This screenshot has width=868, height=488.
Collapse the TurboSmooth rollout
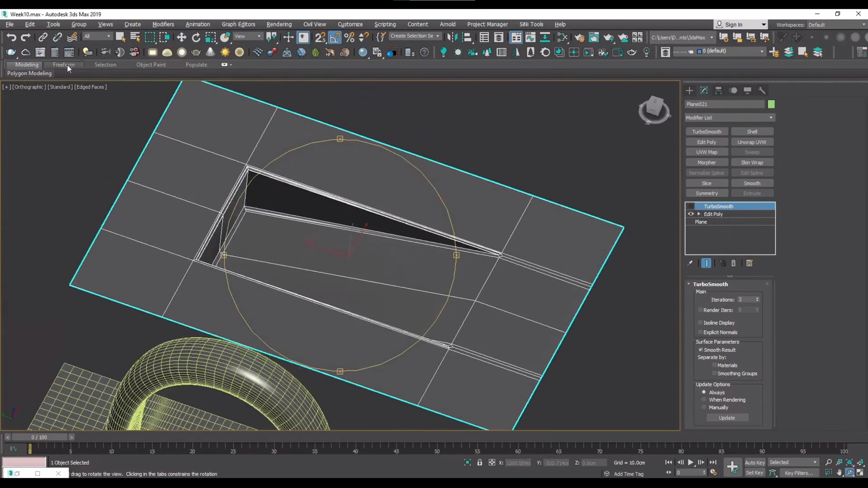click(x=689, y=284)
